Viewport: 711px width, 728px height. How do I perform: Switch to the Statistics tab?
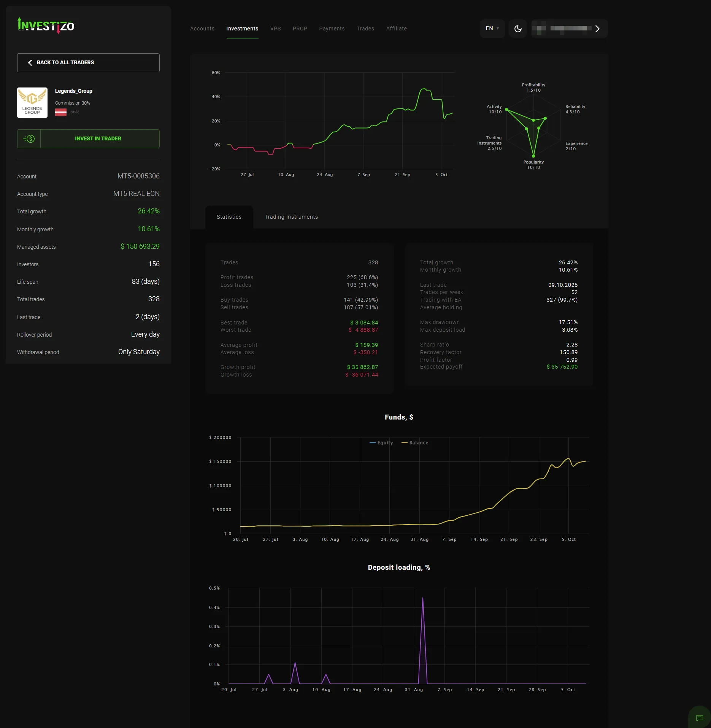(x=229, y=217)
